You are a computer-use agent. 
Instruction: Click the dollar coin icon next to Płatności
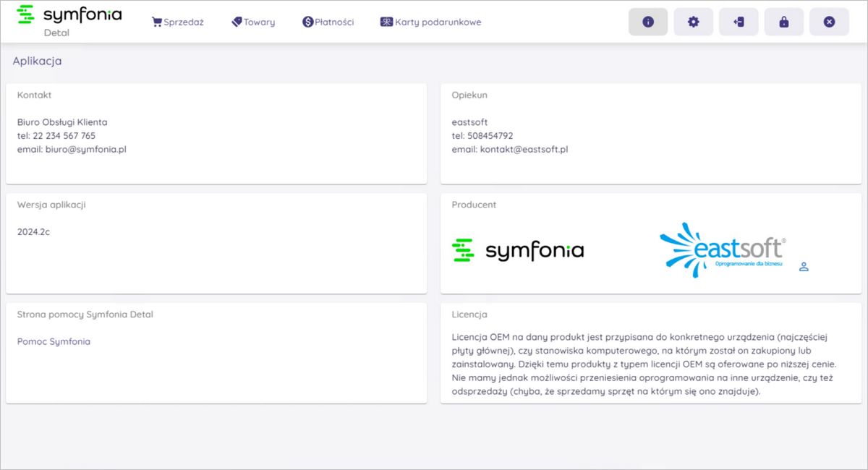(x=307, y=22)
